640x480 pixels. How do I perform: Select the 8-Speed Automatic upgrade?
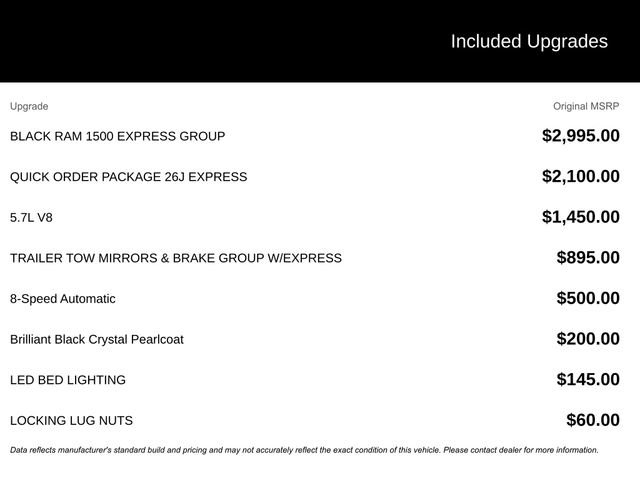(x=62, y=299)
